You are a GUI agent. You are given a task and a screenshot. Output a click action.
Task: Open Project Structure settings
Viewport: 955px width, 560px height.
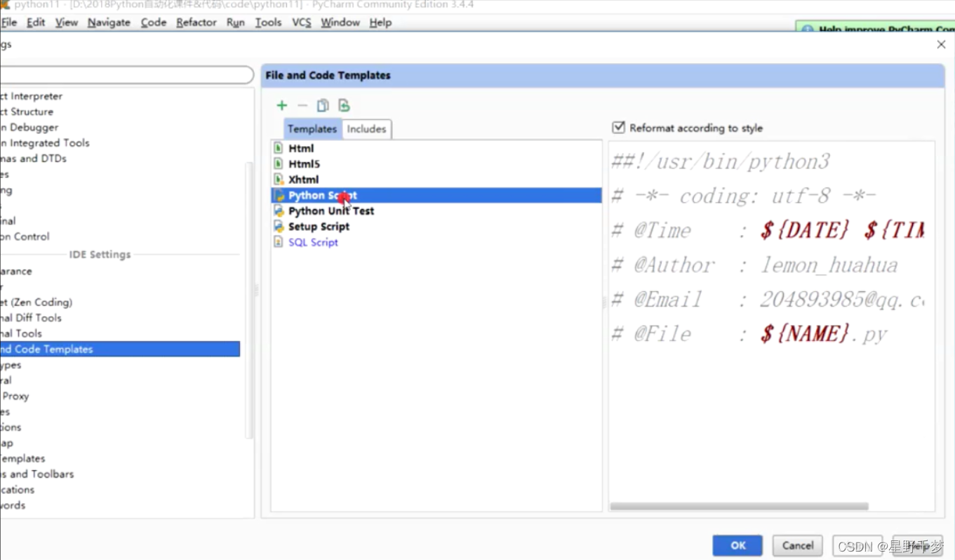point(27,112)
